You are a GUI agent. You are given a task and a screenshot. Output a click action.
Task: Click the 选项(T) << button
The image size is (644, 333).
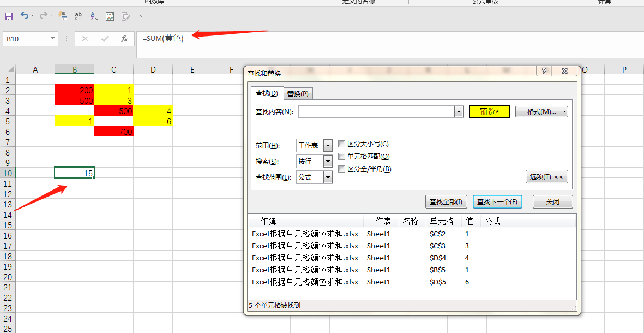(x=546, y=177)
